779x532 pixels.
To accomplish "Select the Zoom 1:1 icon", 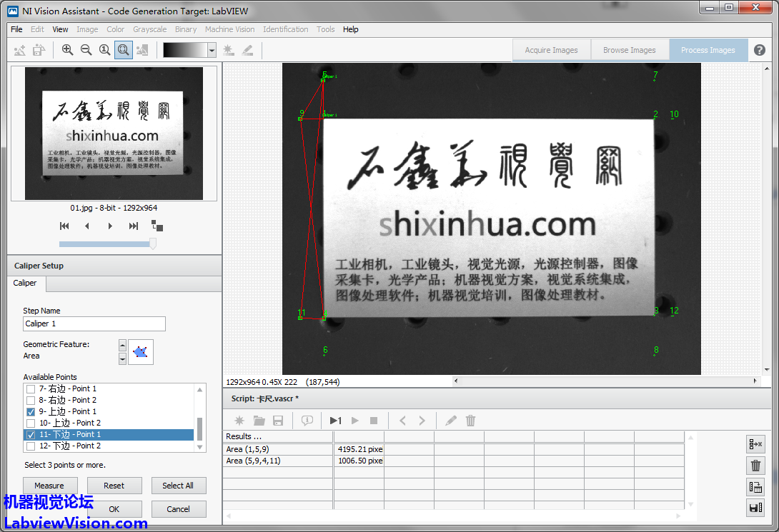I will click(104, 50).
